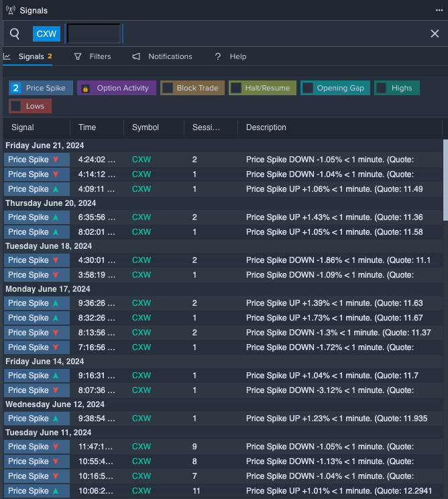Click time cell 9:16:31
448x499 pixels.
pyautogui.click(x=97, y=376)
